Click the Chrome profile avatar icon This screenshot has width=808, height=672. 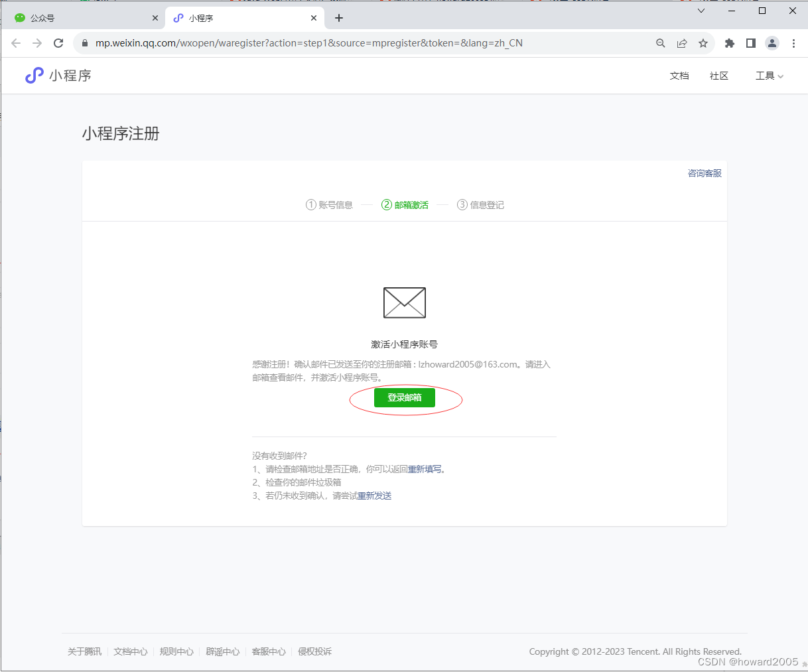coord(772,42)
